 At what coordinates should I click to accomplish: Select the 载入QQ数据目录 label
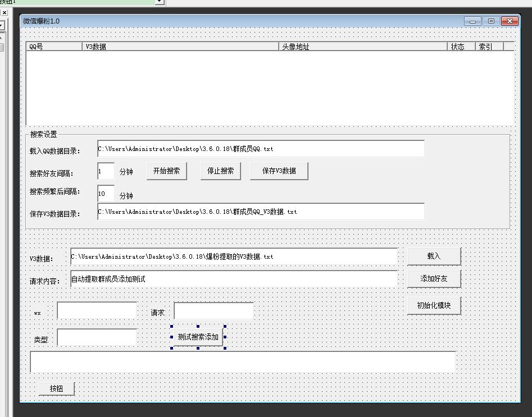(54, 151)
